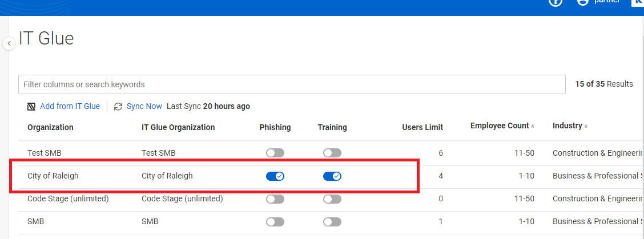The height and width of the screenshot is (239, 644).
Task: Click the IT Glue page heading
Action: point(46,38)
